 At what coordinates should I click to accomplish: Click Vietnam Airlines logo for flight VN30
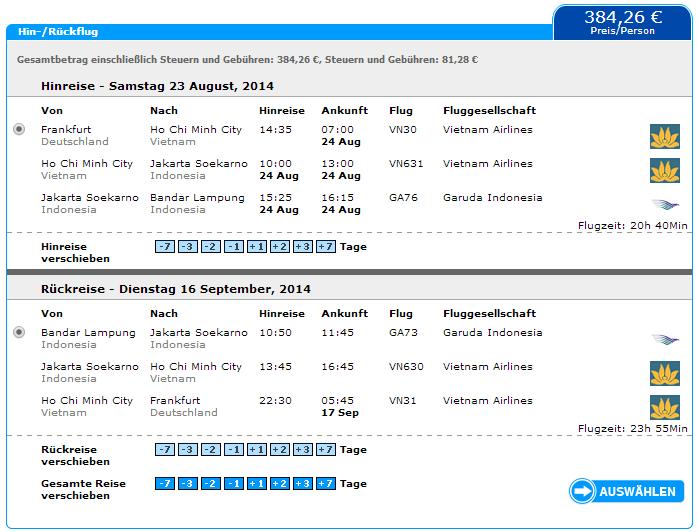point(665,137)
